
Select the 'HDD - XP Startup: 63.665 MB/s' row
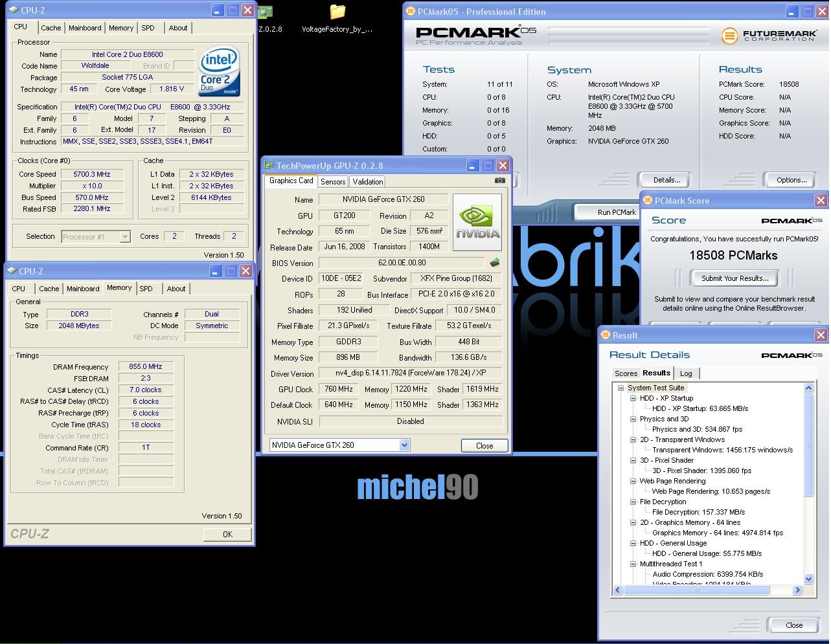point(700,408)
